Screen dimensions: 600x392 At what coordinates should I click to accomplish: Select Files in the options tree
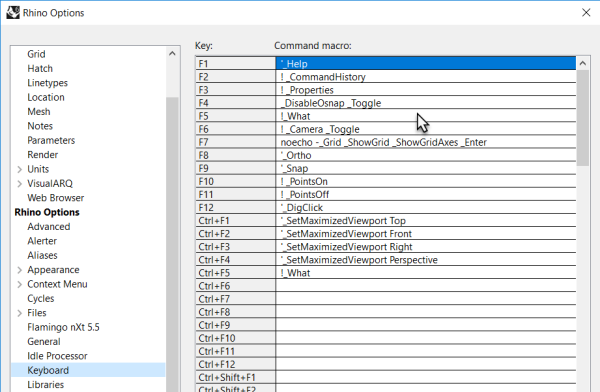tap(37, 313)
